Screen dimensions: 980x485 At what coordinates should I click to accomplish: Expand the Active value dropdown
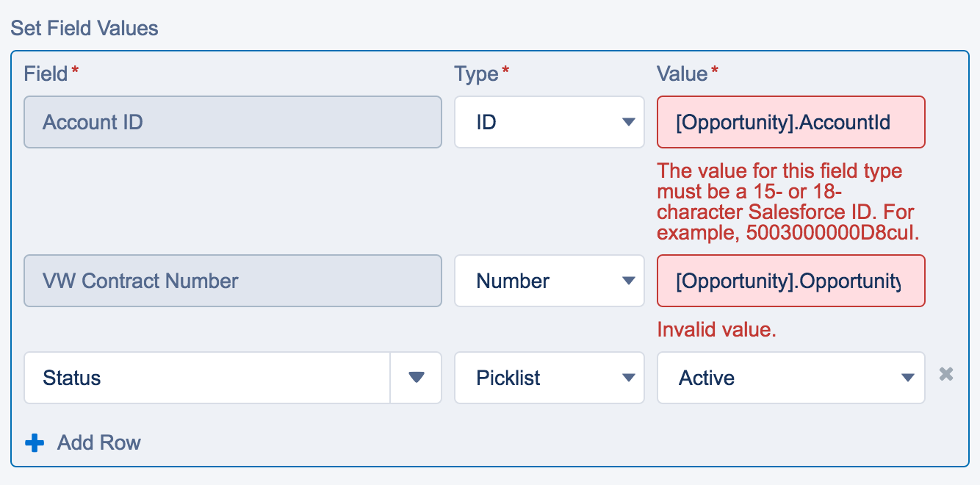790,378
